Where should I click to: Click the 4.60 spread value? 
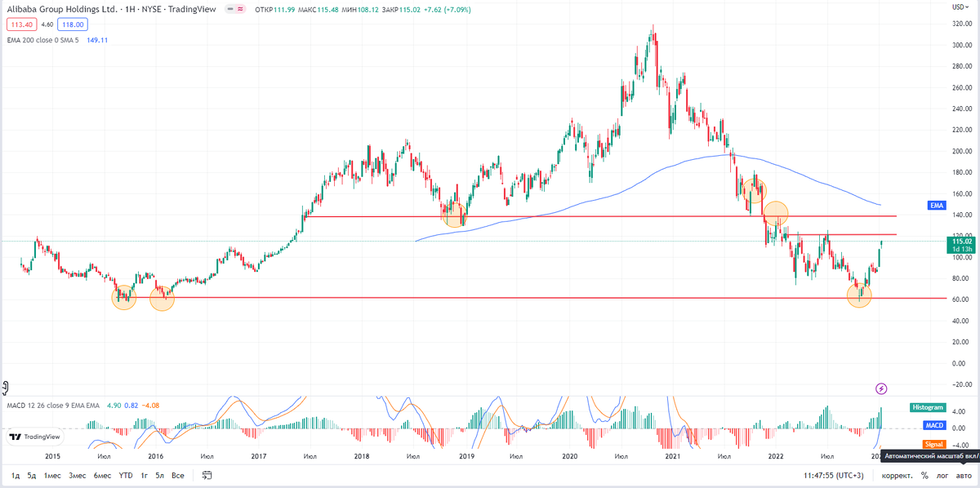[47, 24]
